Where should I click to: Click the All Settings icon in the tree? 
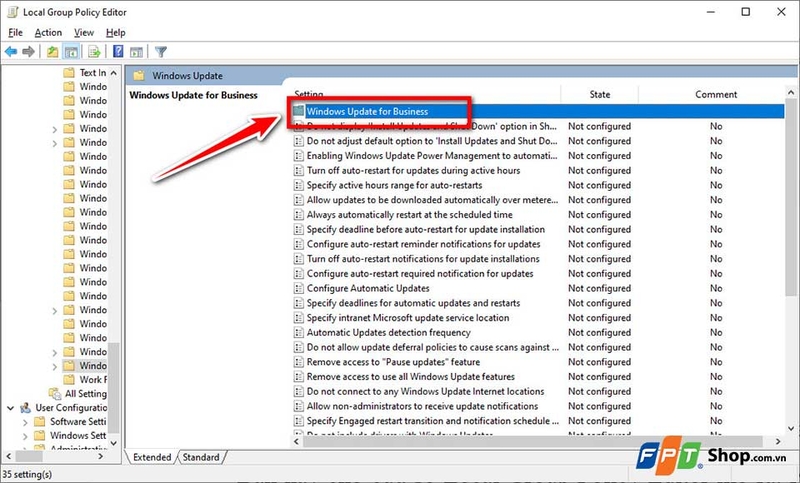pyautogui.click(x=55, y=393)
